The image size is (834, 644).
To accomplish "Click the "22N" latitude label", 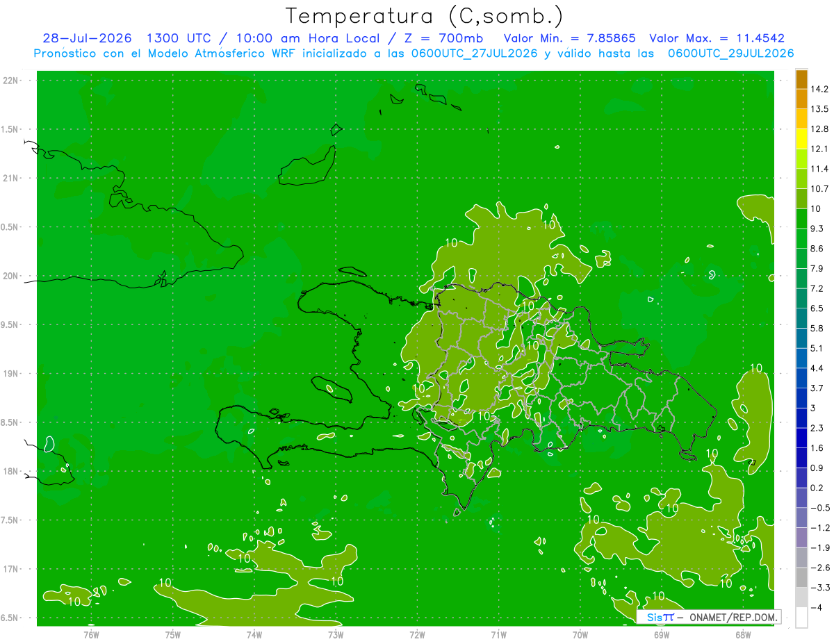I will [x=11, y=81].
